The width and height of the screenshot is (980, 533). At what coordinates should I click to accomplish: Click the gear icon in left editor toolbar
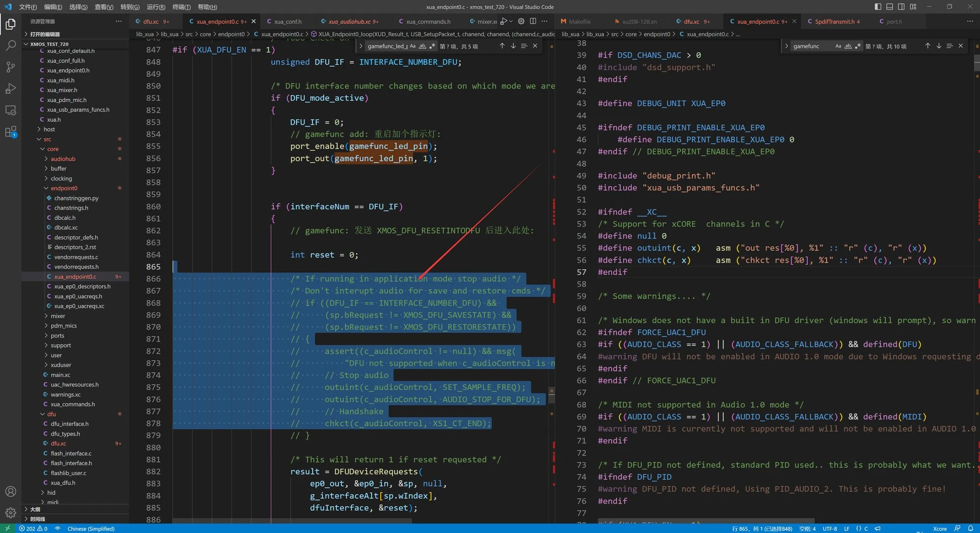click(x=521, y=21)
